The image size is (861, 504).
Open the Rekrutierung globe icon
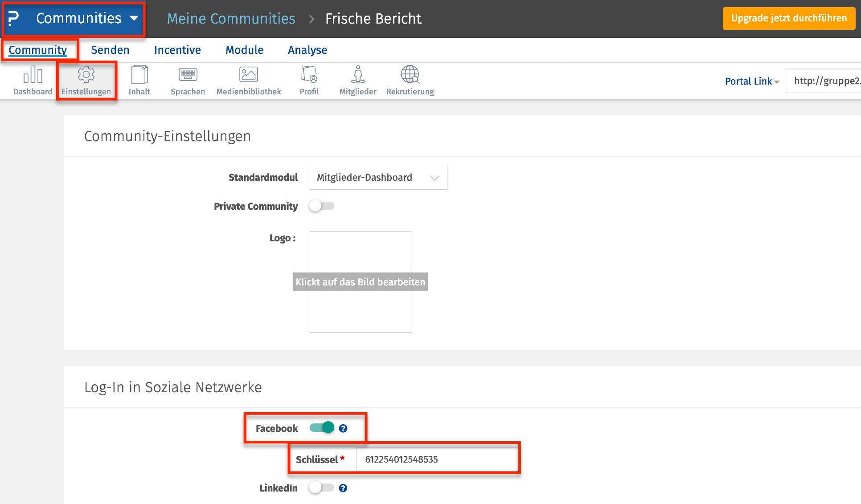coord(410,75)
